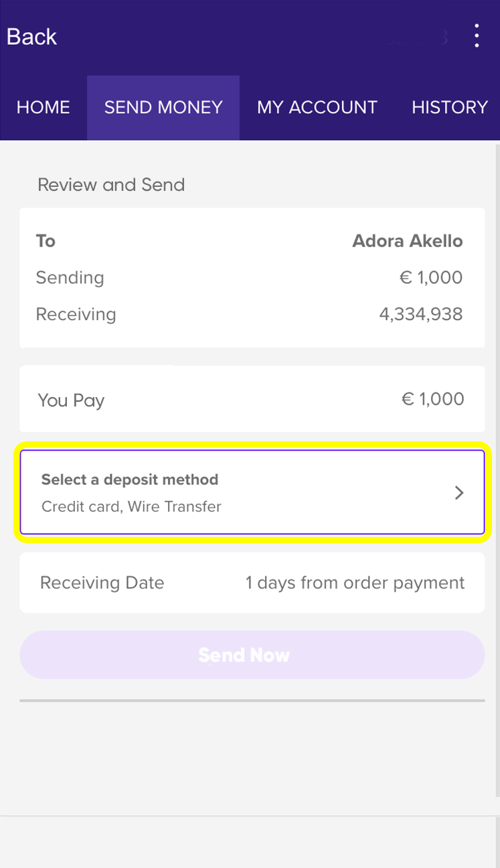Tap the Back button
Image resolution: width=500 pixels, height=868 pixels.
point(31,37)
